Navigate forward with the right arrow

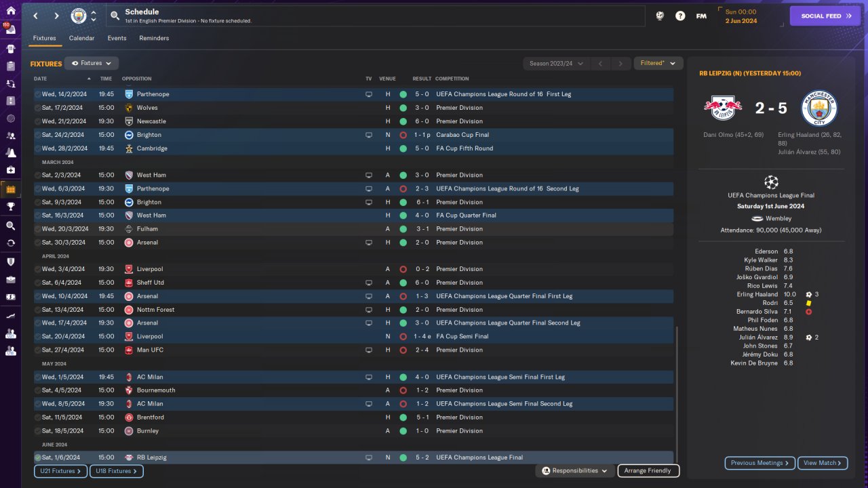coord(56,16)
